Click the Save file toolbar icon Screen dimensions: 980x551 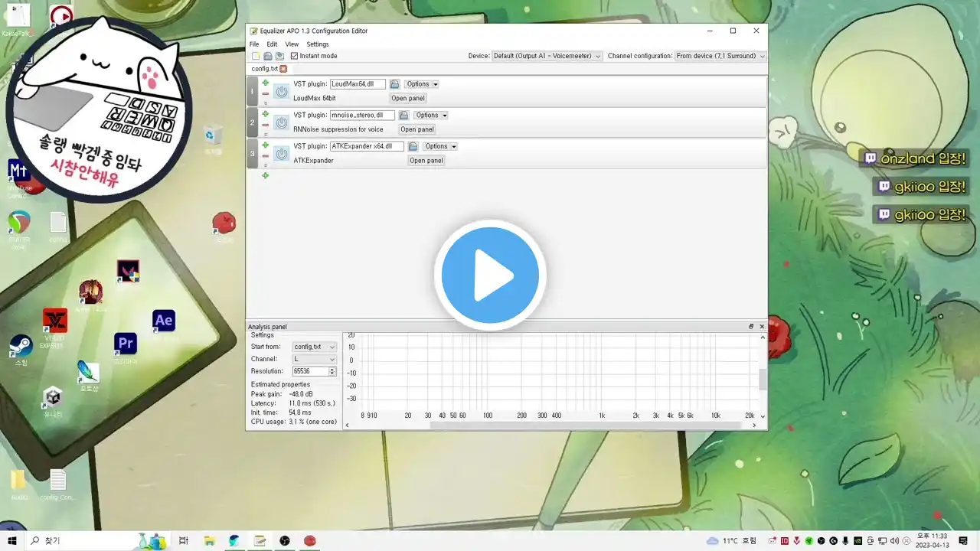280,56
